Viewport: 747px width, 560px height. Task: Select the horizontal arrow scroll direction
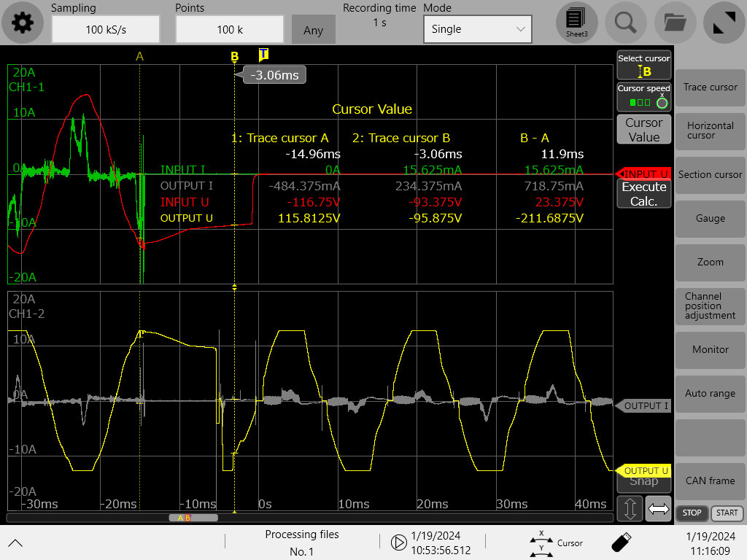click(658, 508)
